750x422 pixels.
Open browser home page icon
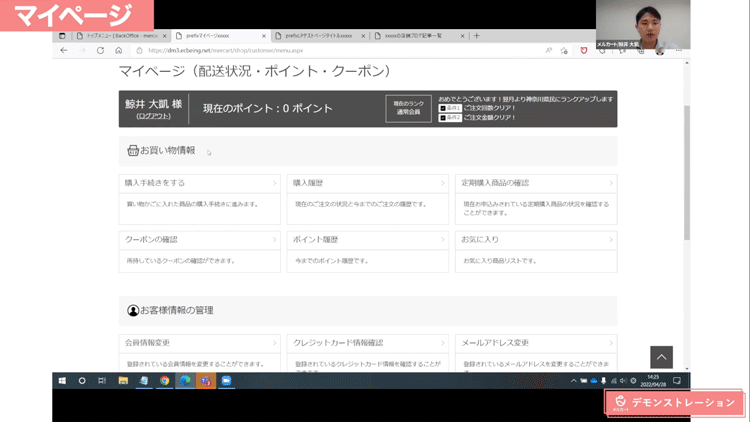click(x=118, y=50)
